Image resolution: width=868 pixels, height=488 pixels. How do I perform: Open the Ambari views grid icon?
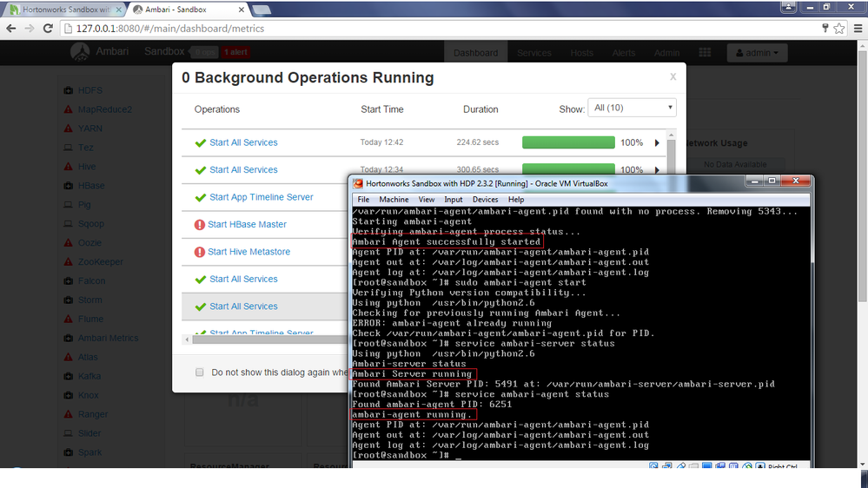coord(705,53)
